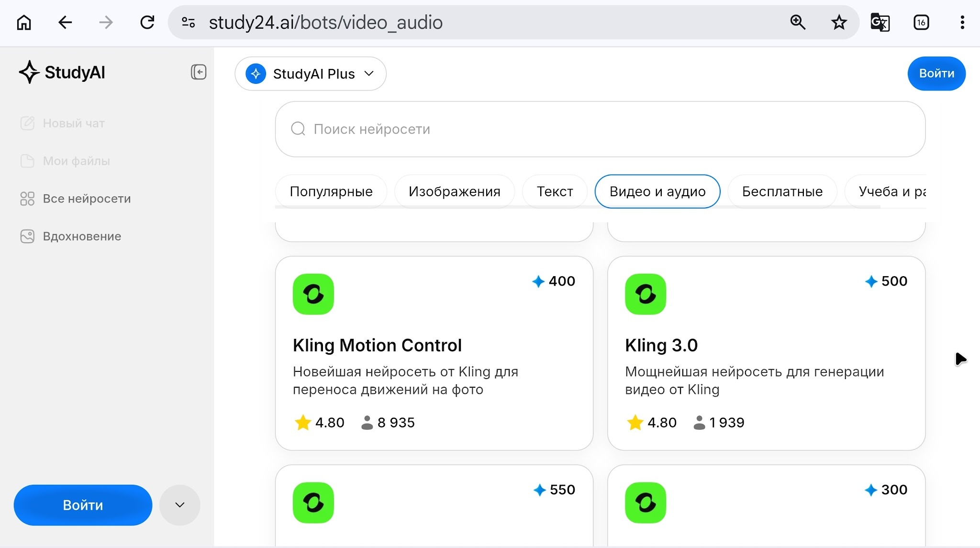Click the 550 credits price label
980x548 pixels.
click(554, 490)
